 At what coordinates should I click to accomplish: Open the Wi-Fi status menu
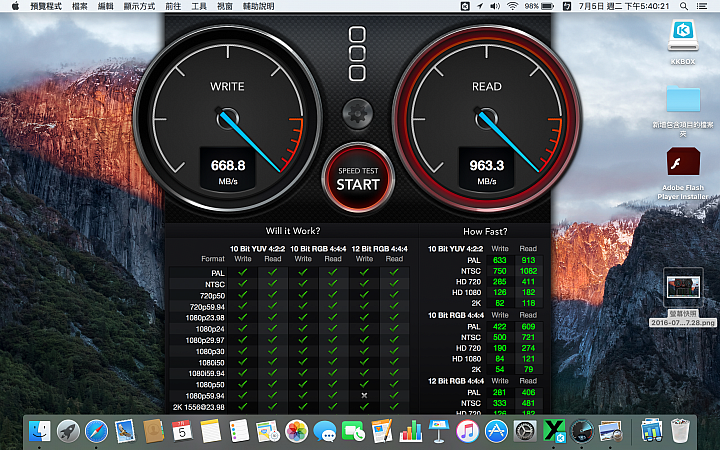tap(512, 6)
